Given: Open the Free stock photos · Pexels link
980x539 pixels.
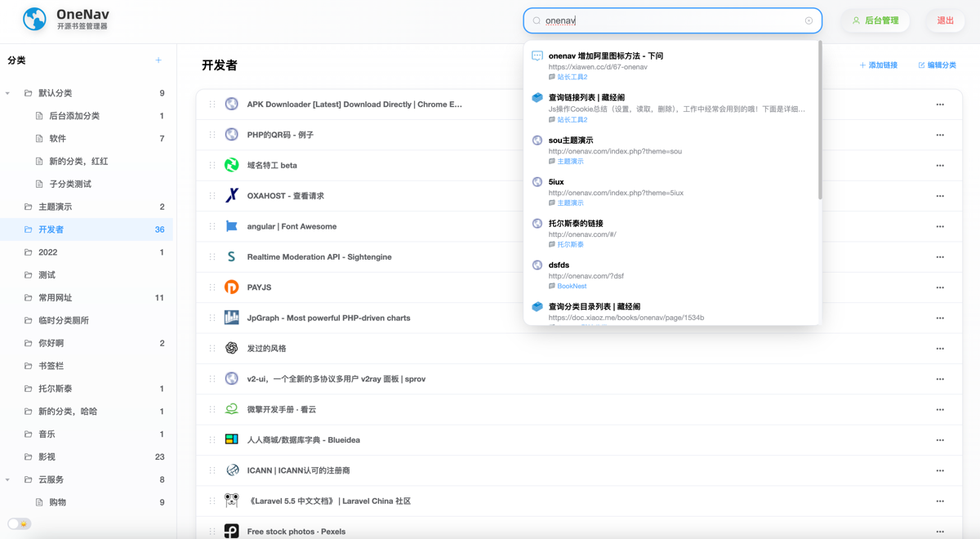Looking at the screenshot, I should coord(296,532).
